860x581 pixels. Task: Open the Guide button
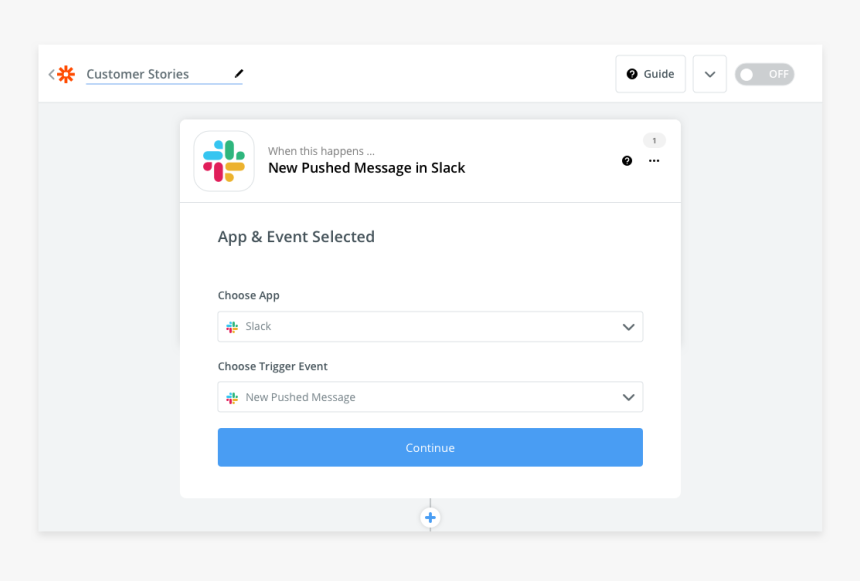[x=650, y=74]
